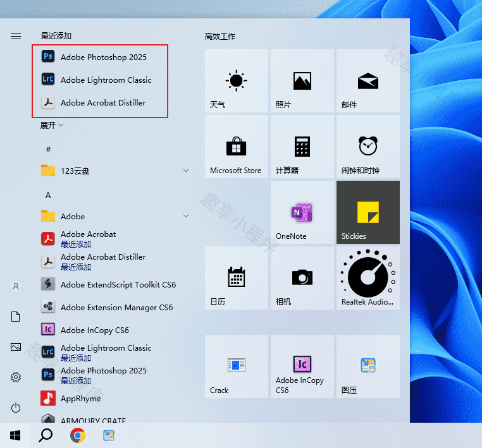The height and width of the screenshot is (448, 482).
Task: Open the Microsoft Store tile
Action: click(237, 147)
